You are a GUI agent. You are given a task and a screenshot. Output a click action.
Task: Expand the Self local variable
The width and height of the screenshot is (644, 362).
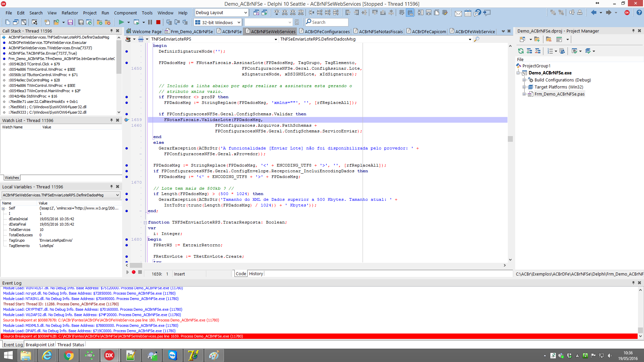point(3,208)
